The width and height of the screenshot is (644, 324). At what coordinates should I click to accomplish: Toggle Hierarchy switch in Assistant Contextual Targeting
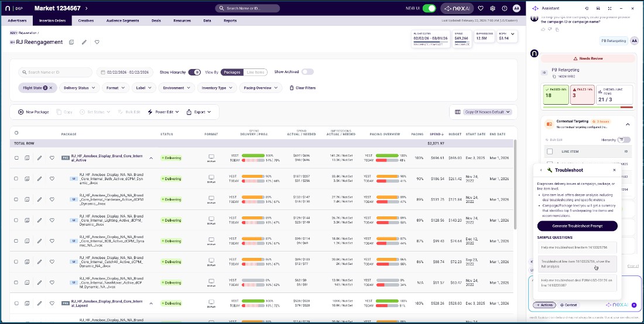pos(624,140)
